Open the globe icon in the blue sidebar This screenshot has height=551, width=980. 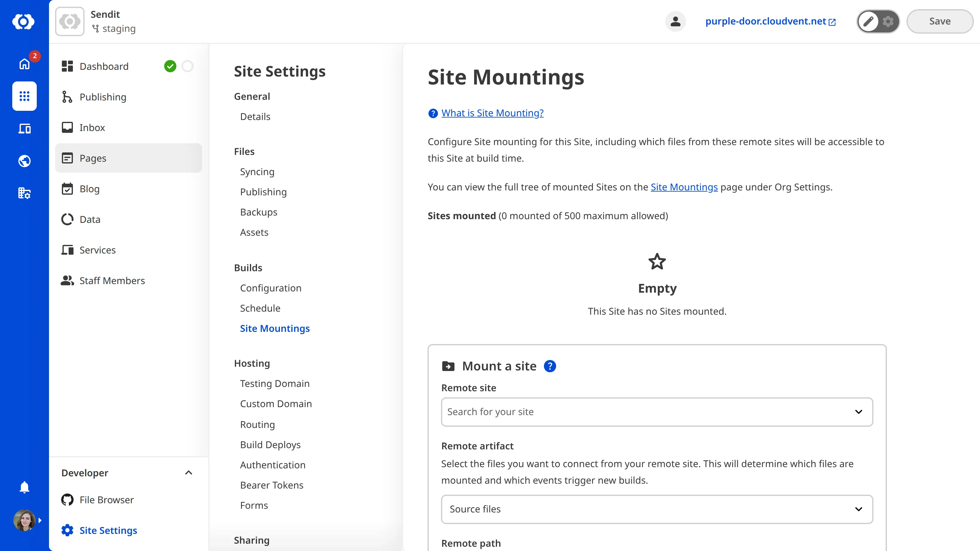point(24,161)
